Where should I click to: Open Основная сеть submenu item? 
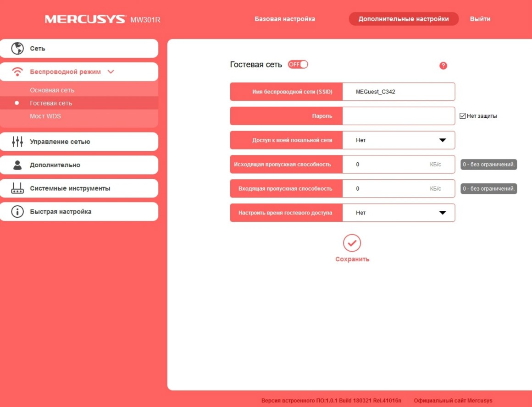coord(52,90)
